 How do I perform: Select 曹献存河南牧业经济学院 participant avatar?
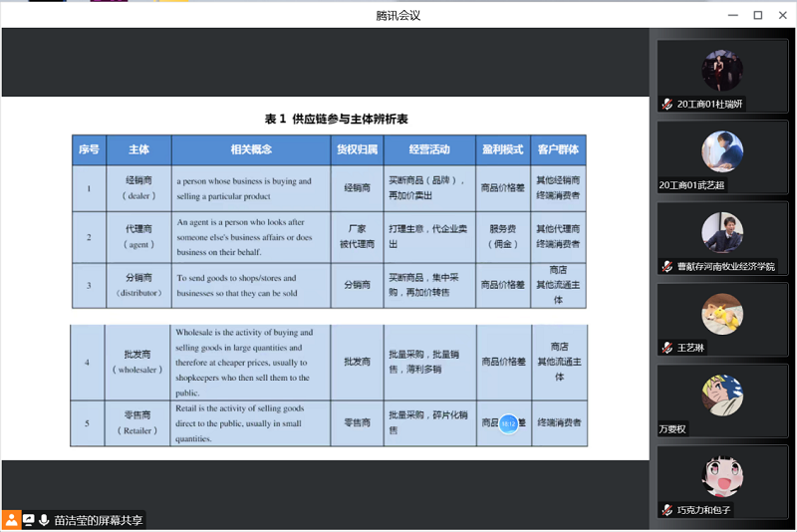(722, 233)
